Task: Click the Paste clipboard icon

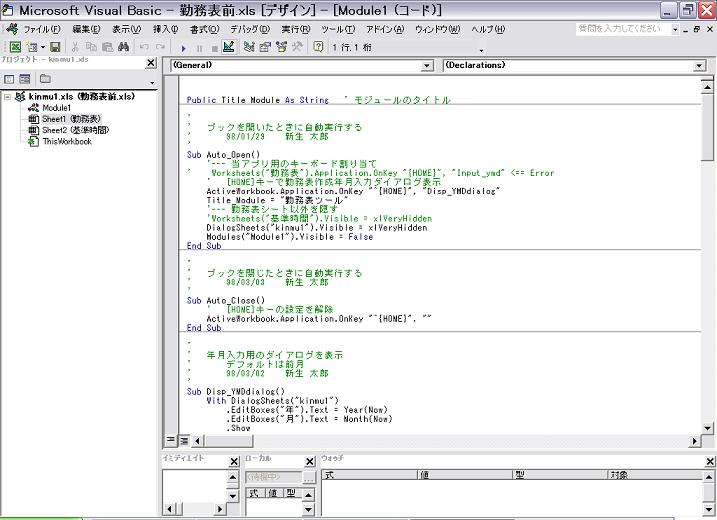Action: 107,47
